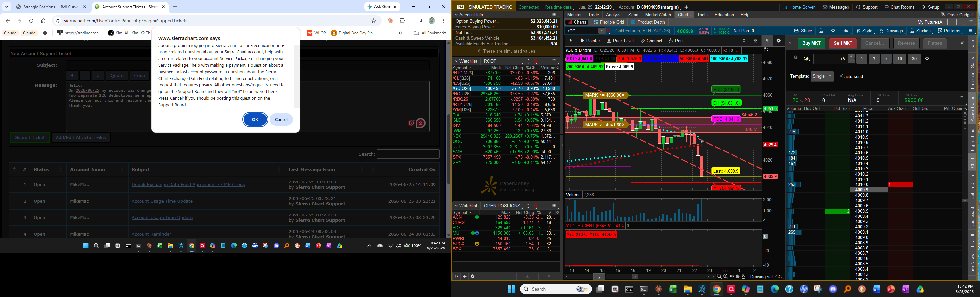Pin the drawing toolbar with the pin icon
Screen dimensions: 980x297
pos(571,41)
